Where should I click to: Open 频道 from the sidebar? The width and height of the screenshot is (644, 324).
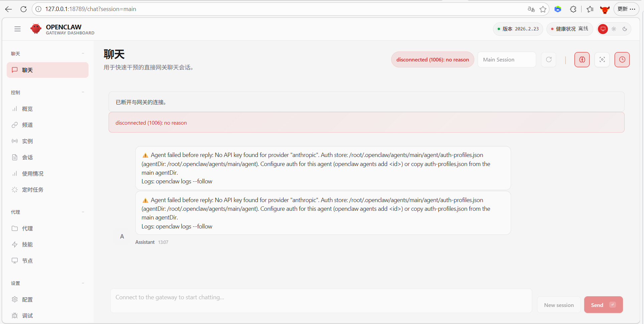click(27, 125)
